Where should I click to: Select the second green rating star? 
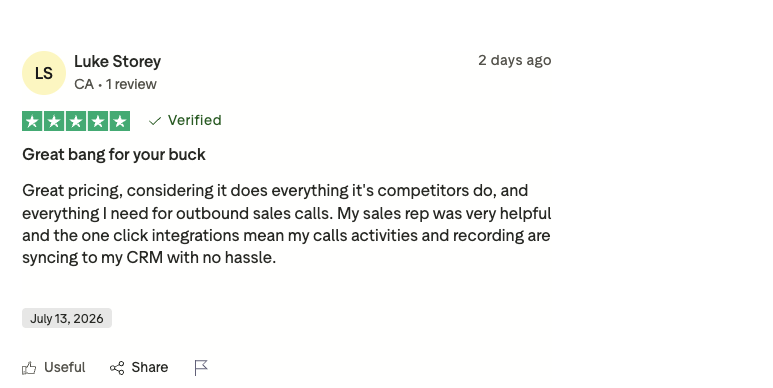click(x=54, y=121)
